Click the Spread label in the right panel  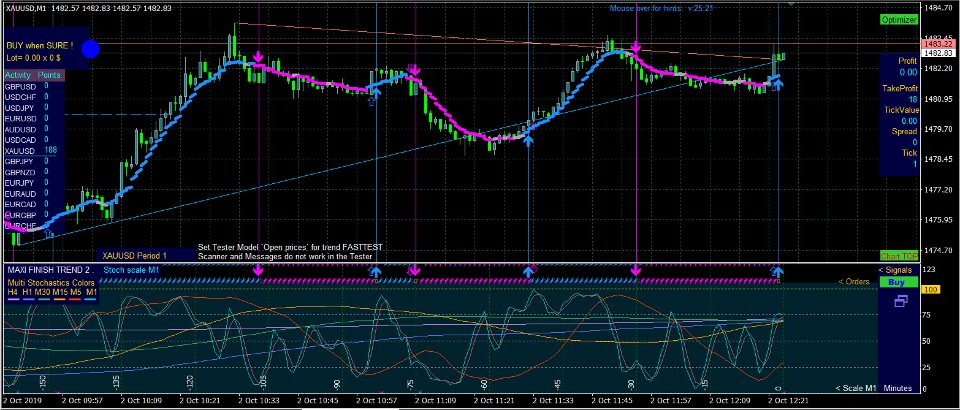click(906, 132)
